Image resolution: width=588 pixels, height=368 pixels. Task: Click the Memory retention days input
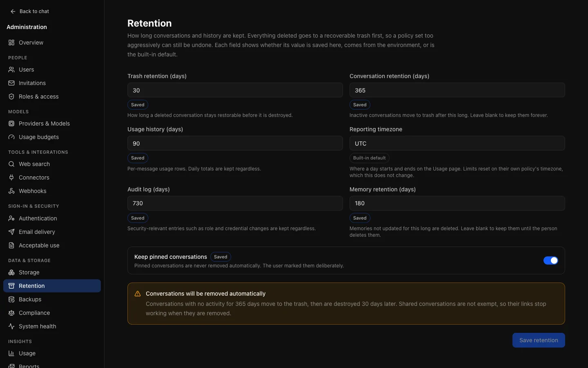[x=457, y=203]
